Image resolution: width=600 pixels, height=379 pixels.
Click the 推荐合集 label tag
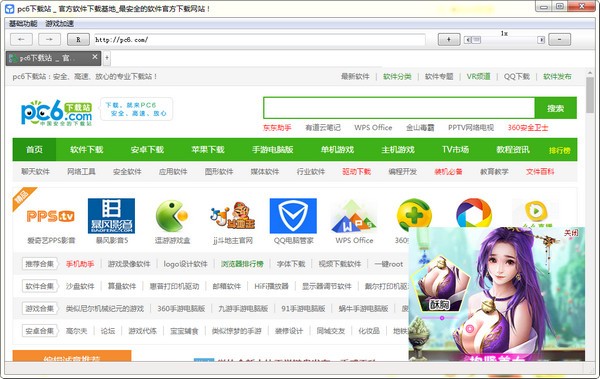[39, 264]
